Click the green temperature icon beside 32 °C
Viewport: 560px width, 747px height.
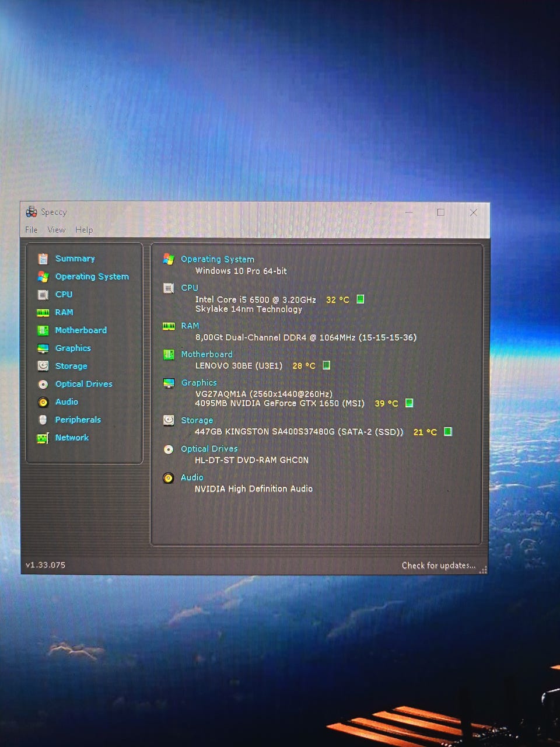point(360,299)
